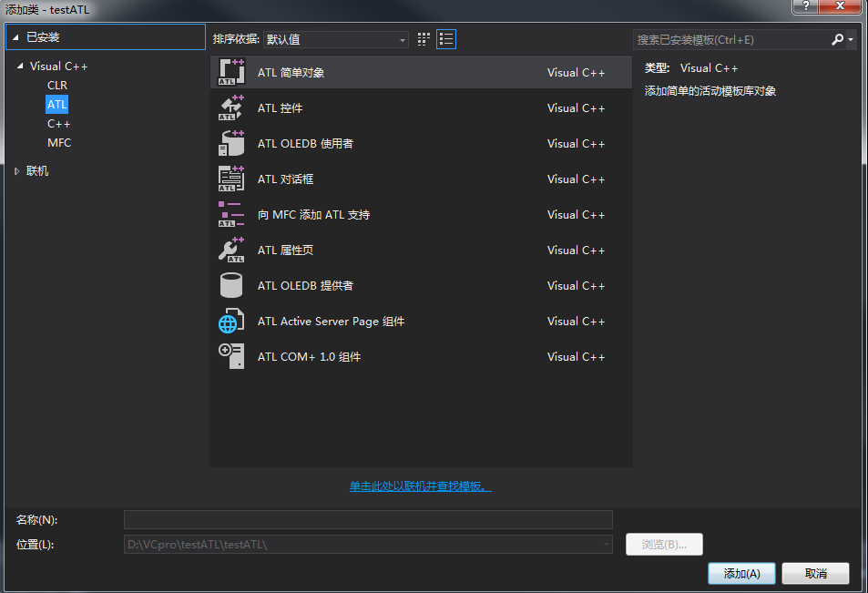Click the ATL COM+ 1.0 组件 icon
Viewport: 868px width, 593px height.
[x=231, y=356]
